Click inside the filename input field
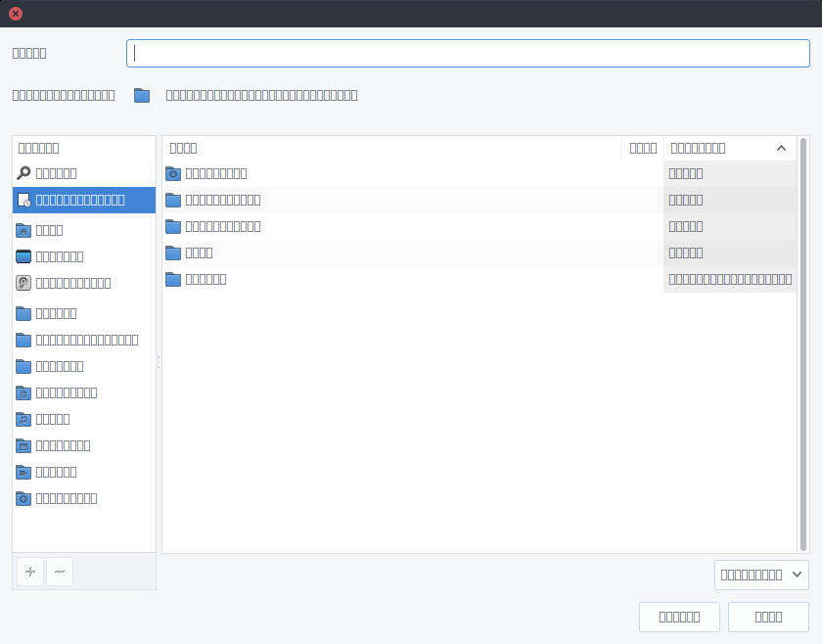The width and height of the screenshot is (822, 644). tap(468, 53)
